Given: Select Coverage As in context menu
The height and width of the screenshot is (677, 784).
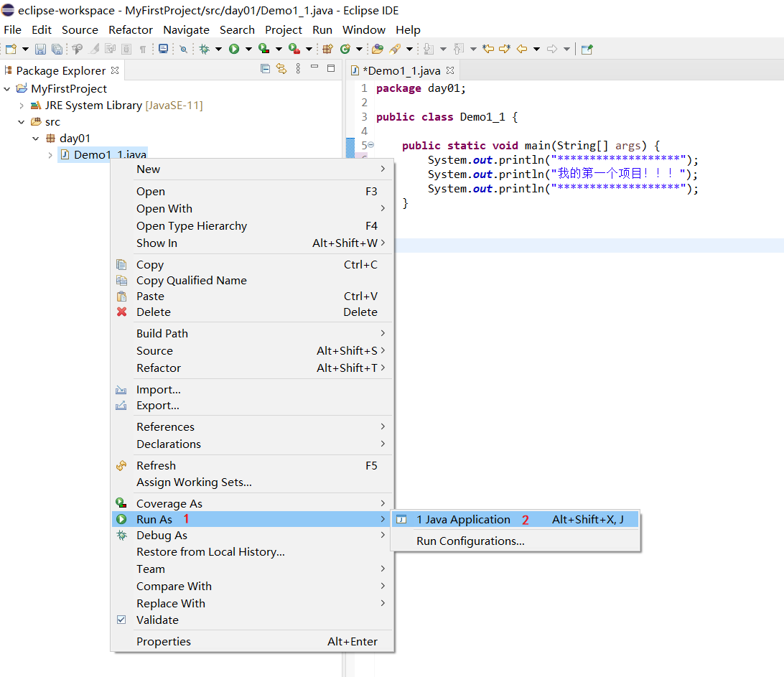Looking at the screenshot, I should [x=252, y=503].
